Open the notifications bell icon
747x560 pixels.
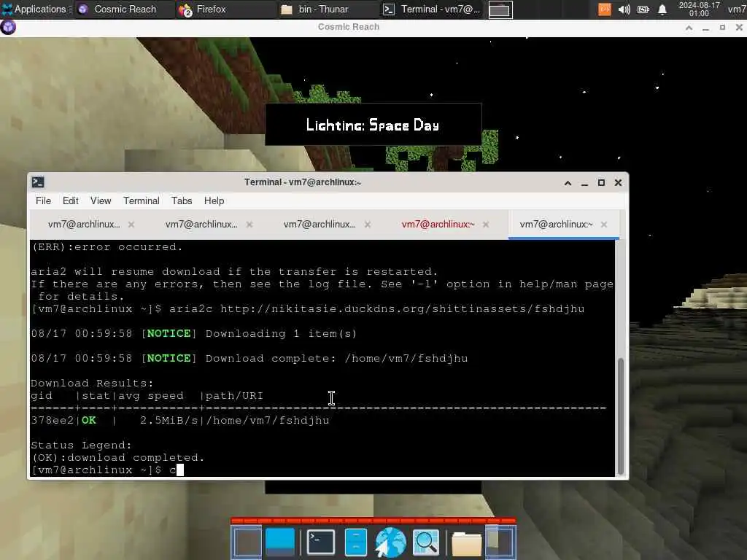click(x=662, y=9)
